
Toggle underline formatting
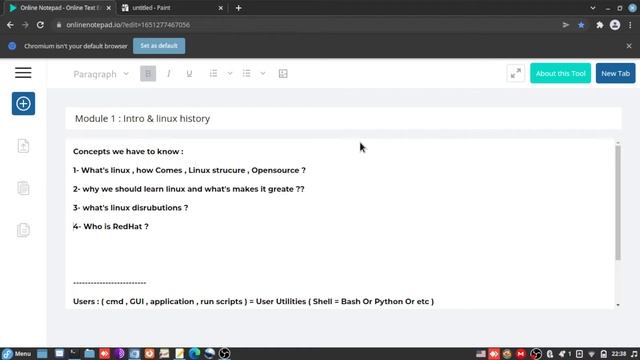(189, 73)
